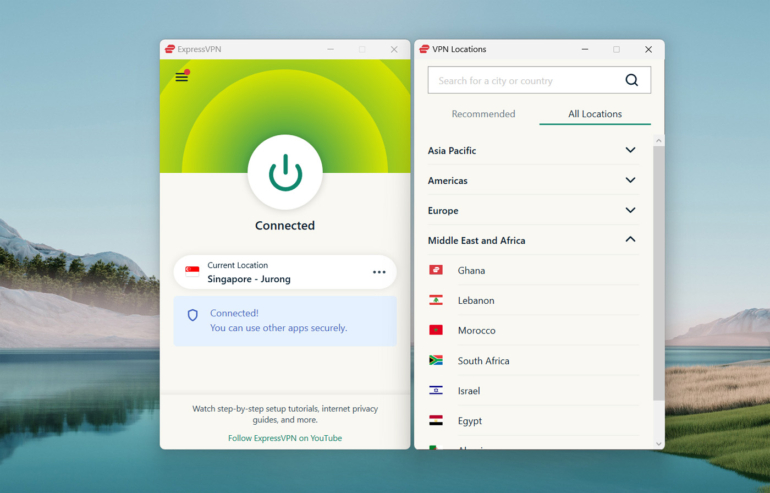Toggle the VPN power button off

tap(285, 173)
